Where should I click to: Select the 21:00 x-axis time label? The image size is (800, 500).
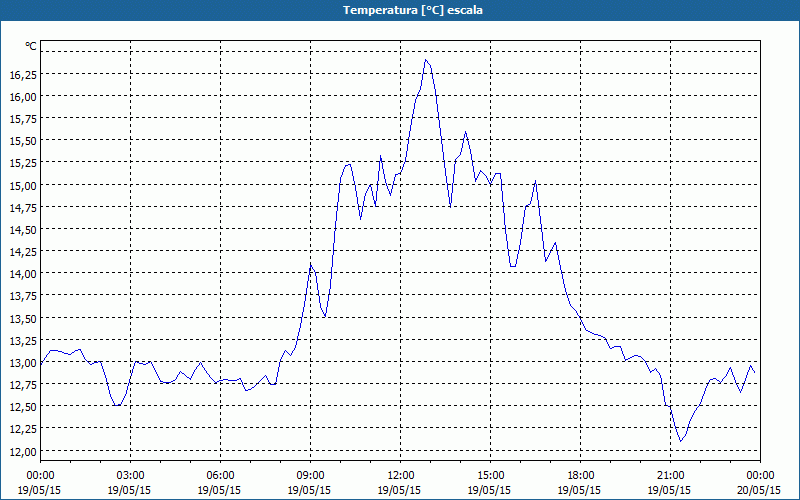coord(670,476)
